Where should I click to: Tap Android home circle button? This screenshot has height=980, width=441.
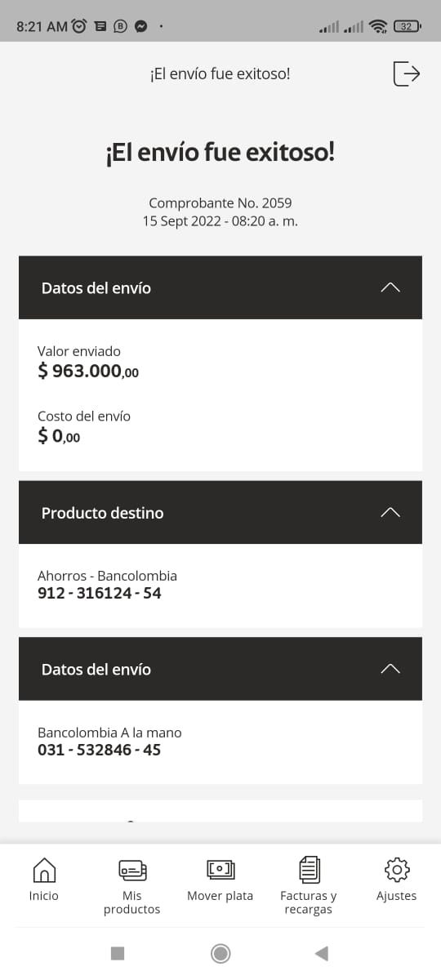pyautogui.click(x=220, y=953)
